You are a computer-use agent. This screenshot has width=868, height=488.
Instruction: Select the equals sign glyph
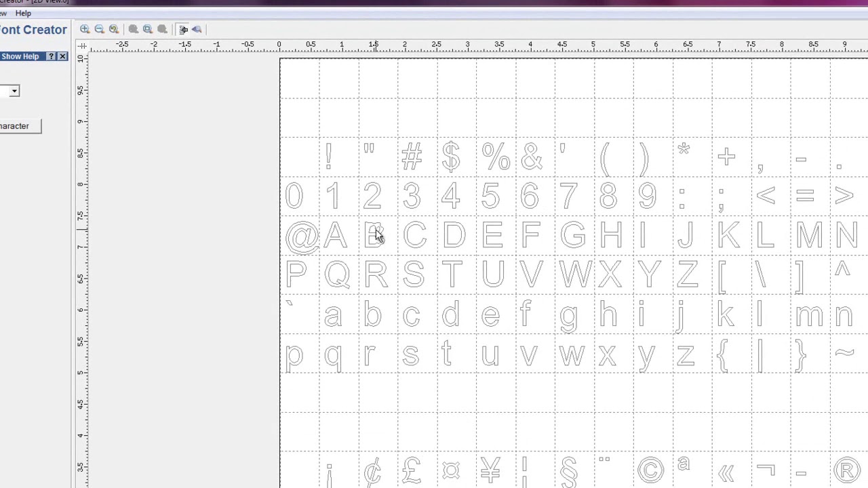[x=805, y=197]
